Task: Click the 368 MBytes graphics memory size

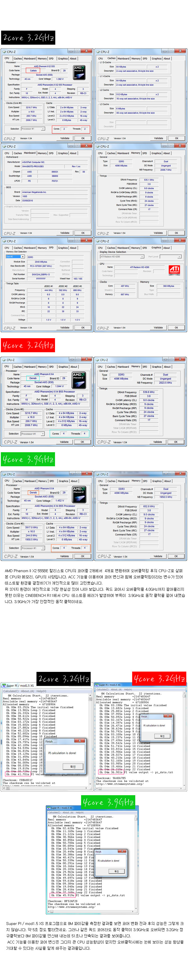Action: (169, 286)
